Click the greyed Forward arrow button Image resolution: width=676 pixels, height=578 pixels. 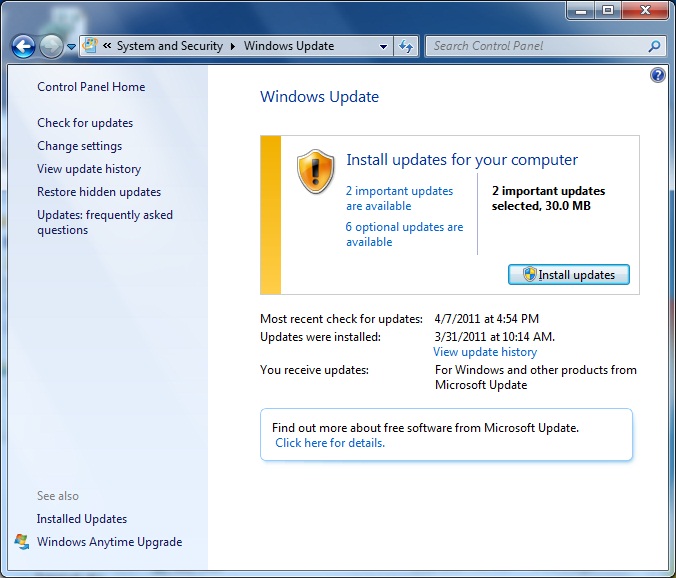coord(51,46)
